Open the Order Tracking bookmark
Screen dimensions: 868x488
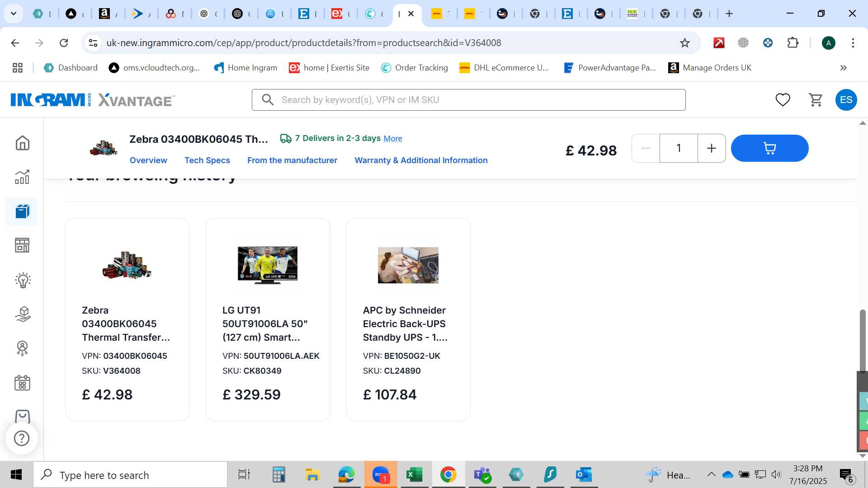pos(415,68)
